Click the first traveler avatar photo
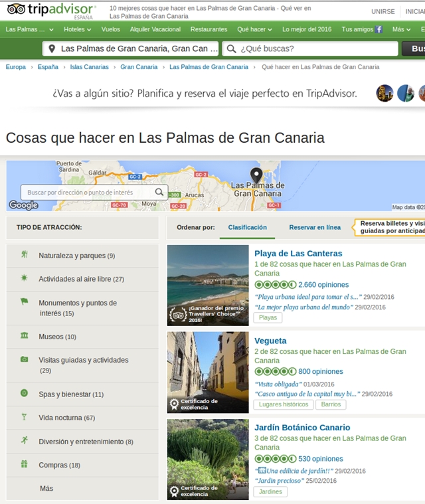Viewport: 425px width, 504px height. [384, 93]
